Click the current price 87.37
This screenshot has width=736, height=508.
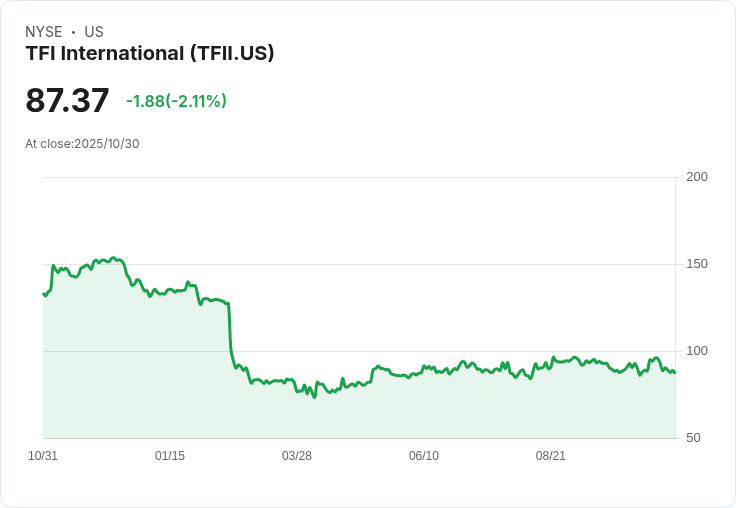point(67,100)
